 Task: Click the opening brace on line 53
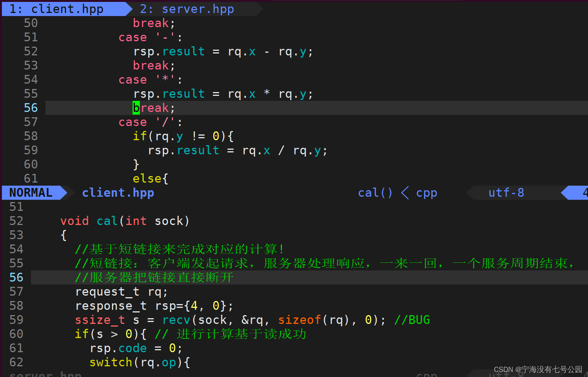click(64, 235)
